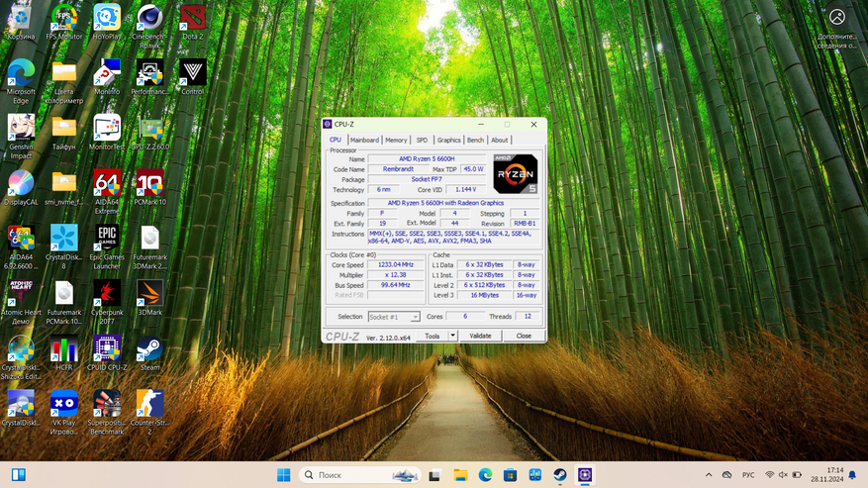
Task: Open the Bench tab in CPU-Z
Action: coord(475,140)
